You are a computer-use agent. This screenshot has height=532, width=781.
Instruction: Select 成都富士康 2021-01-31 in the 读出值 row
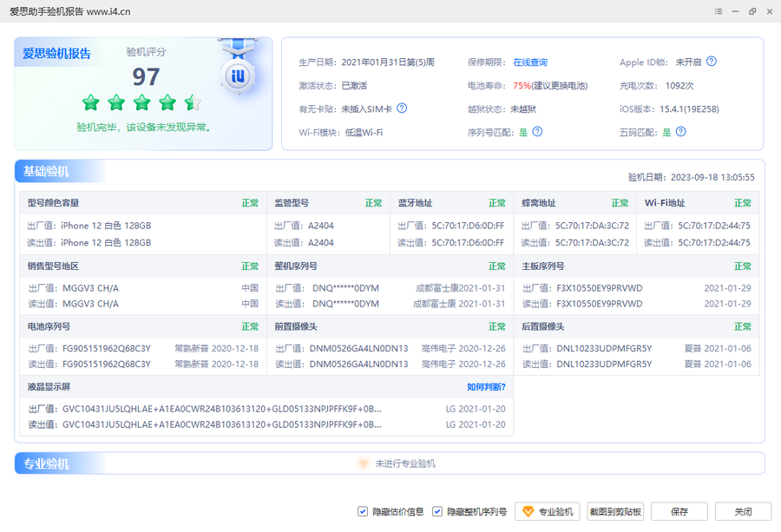[x=459, y=304]
